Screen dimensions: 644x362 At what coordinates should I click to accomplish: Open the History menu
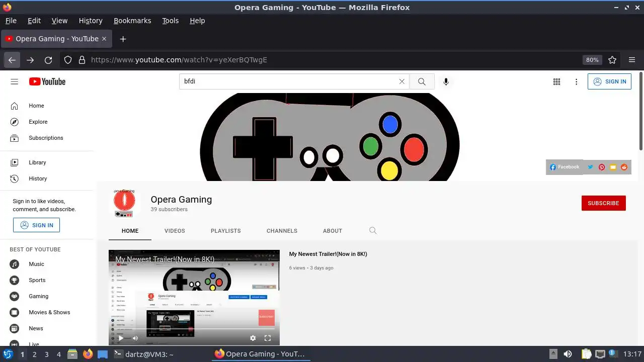(91, 21)
